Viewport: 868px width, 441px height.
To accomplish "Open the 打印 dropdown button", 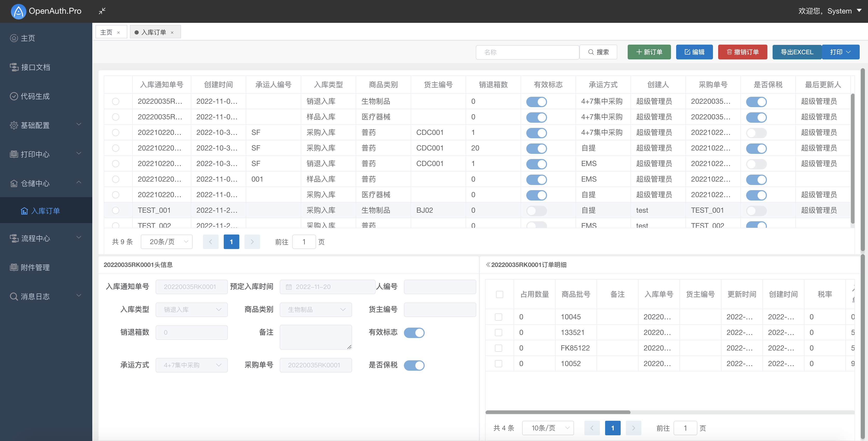I will (x=840, y=52).
